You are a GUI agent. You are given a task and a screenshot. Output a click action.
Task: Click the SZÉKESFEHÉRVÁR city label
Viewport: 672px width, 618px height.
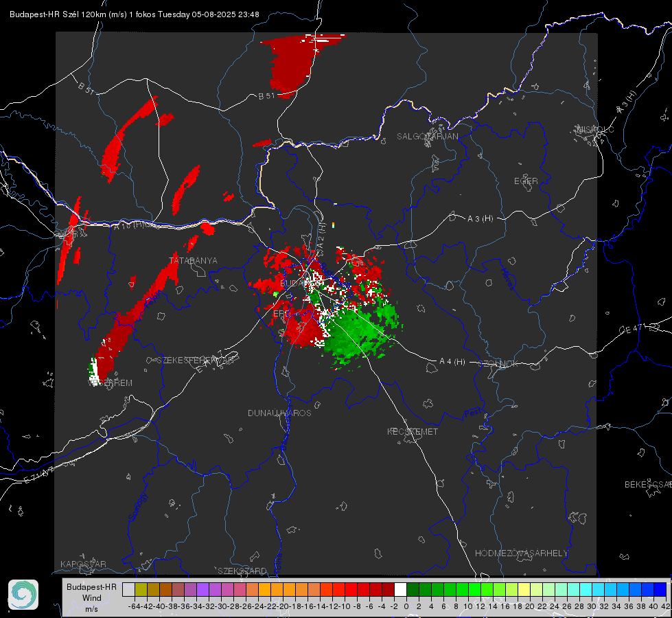(196, 360)
